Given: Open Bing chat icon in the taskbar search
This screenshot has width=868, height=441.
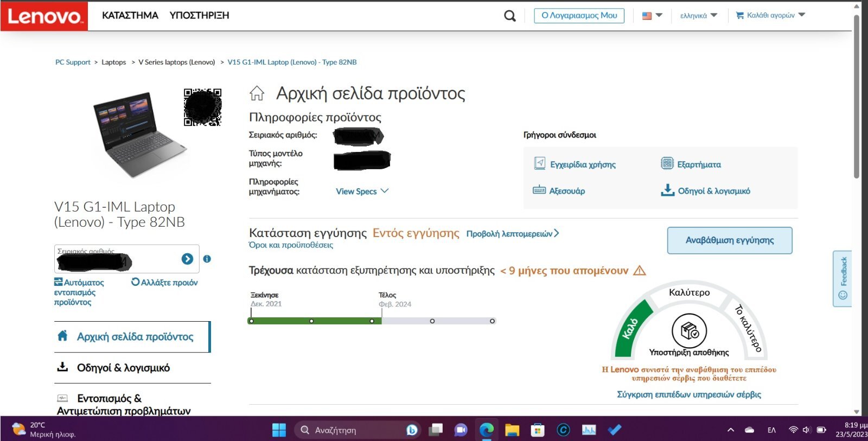Looking at the screenshot, I should 412,430.
